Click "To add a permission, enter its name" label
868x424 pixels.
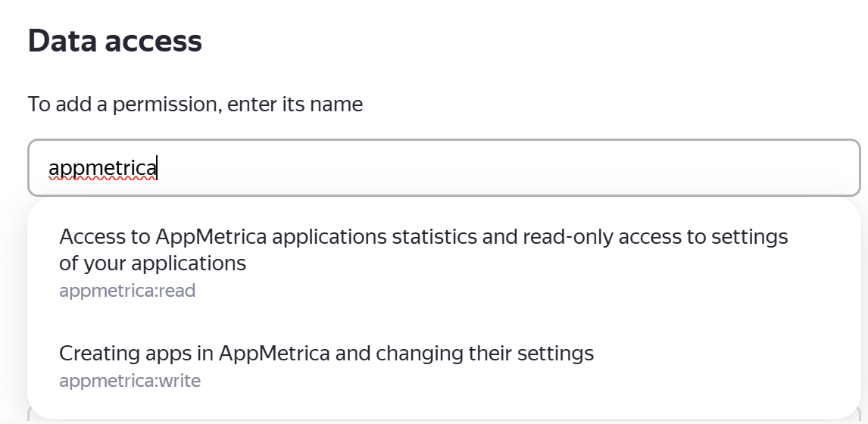click(195, 104)
